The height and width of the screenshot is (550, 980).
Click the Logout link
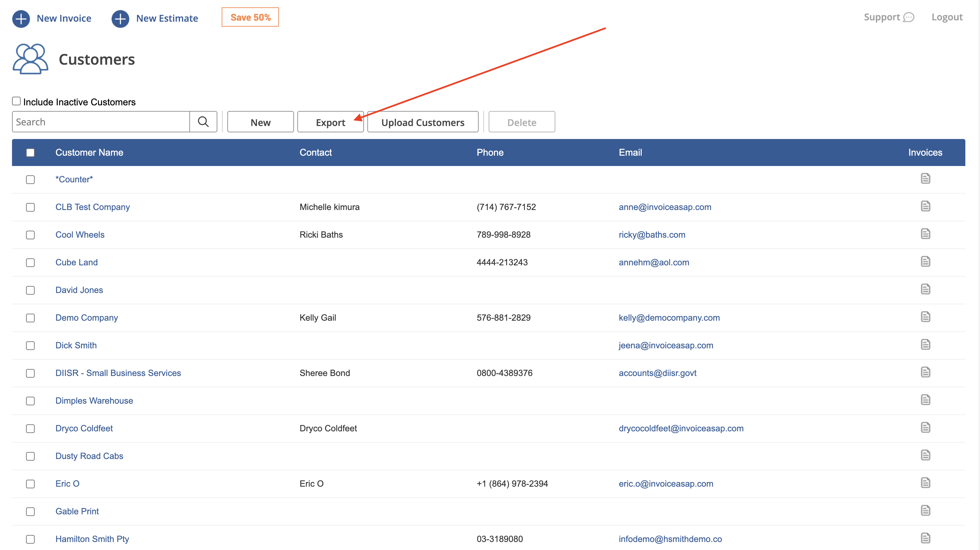click(947, 17)
